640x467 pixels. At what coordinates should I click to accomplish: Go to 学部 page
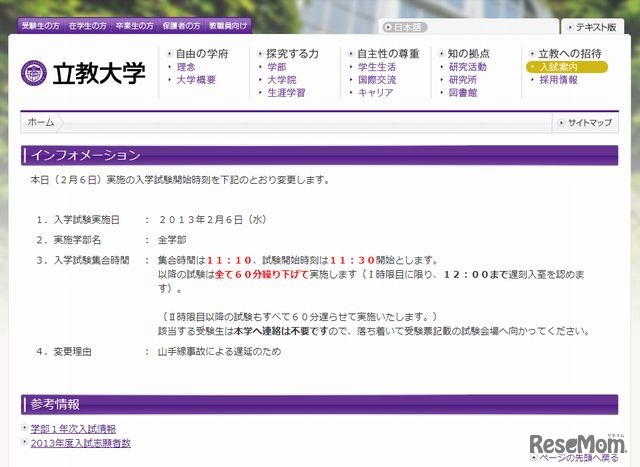tap(277, 67)
